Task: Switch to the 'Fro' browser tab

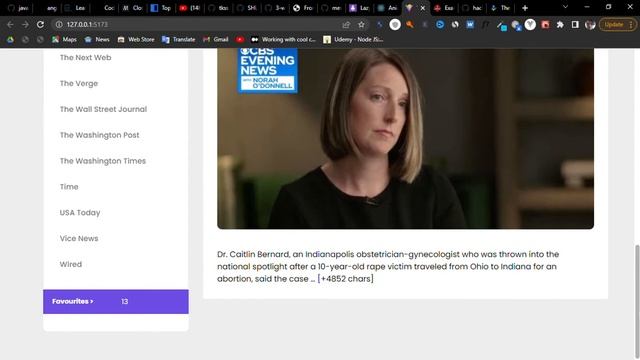Action: pos(303,8)
